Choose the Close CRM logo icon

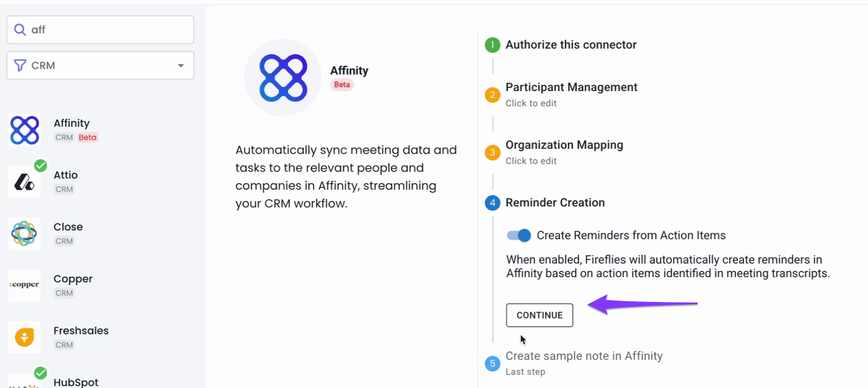24,234
